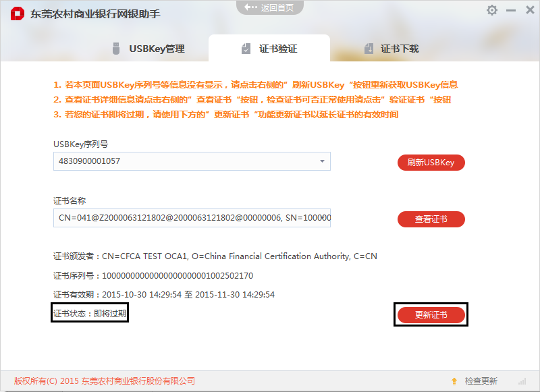The width and height of the screenshot is (540, 392).
Task: Click the 查看证书 button
Action: tap(431, 219)
